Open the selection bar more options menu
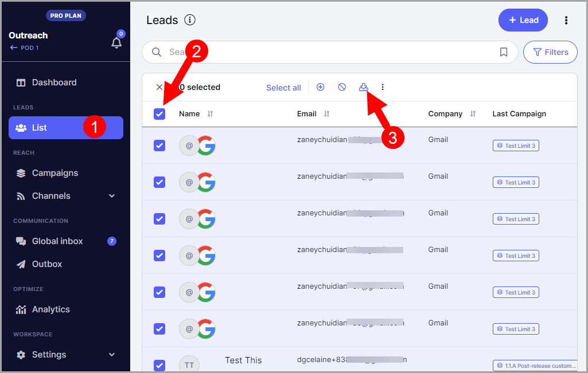 pyautogui.click(x=383, y=87)
